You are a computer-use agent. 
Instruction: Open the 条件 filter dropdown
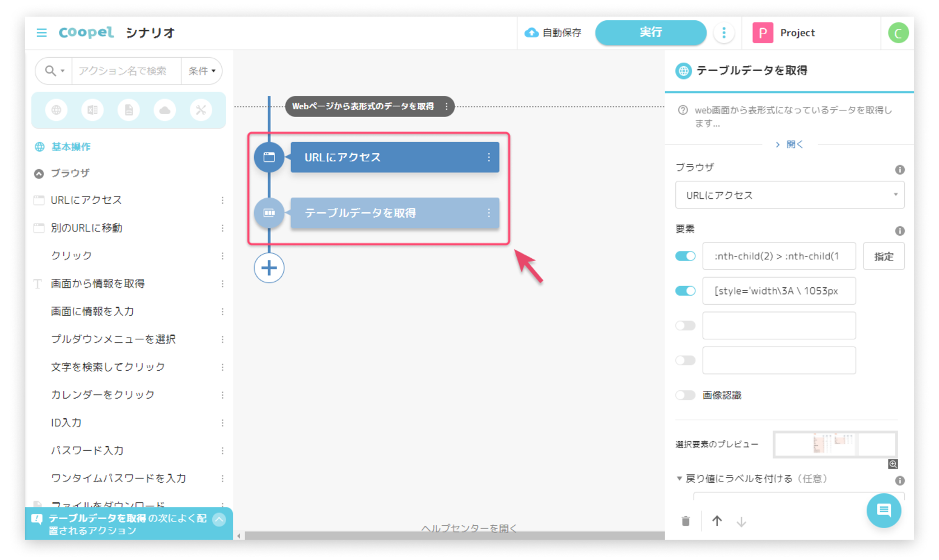202,71
